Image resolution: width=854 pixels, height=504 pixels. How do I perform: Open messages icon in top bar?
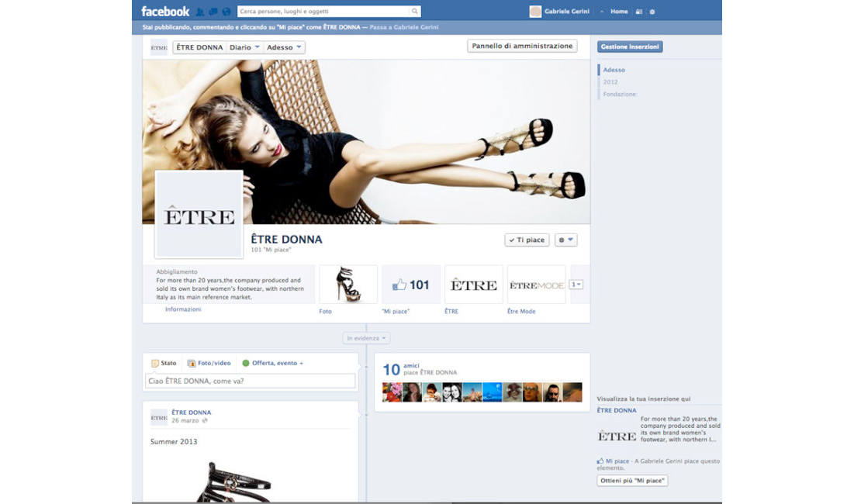coord(213,12)
